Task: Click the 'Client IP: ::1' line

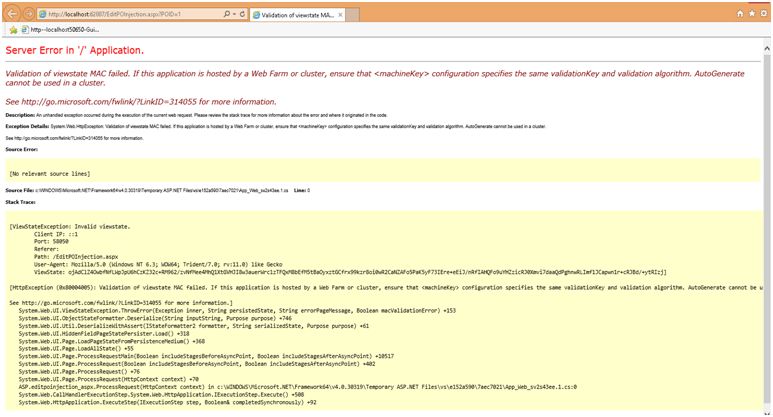Action: [56, 234]
